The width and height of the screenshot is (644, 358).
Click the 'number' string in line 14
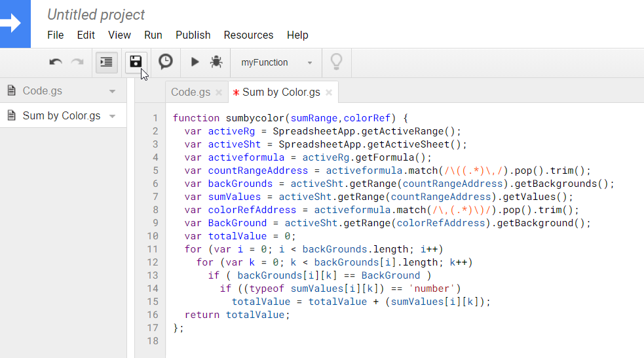432,288
